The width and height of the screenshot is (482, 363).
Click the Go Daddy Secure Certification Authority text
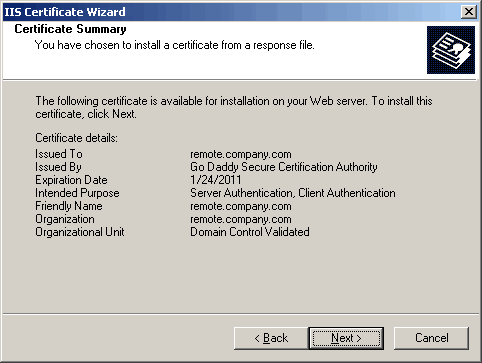284,167
